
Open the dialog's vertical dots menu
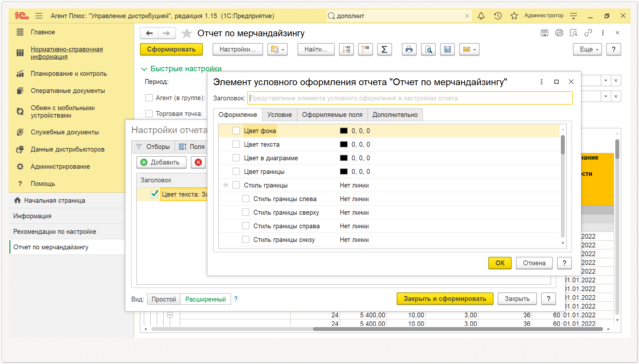coord(541,82)
